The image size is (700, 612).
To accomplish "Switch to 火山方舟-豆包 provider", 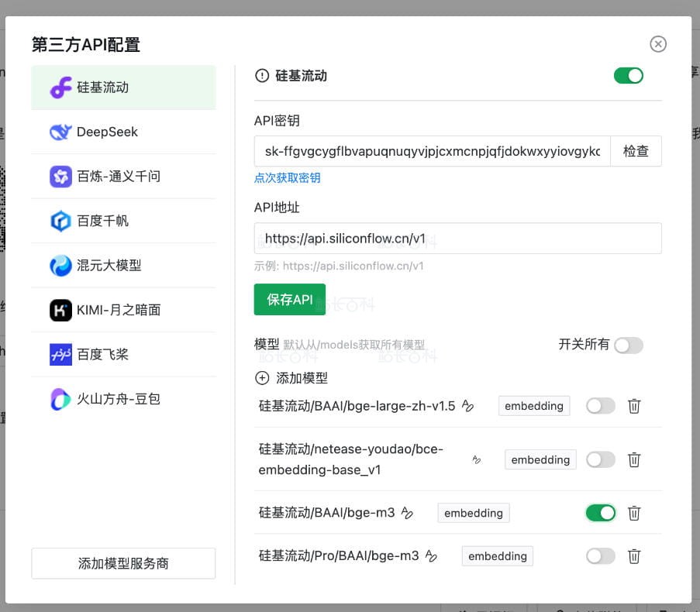I will click(124, 399).
